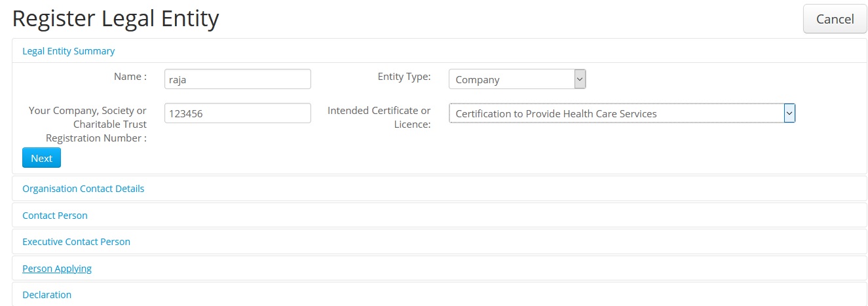Open the Person Applying link
The width and height of the screenshot is (868, 306).
coord(57,269)
